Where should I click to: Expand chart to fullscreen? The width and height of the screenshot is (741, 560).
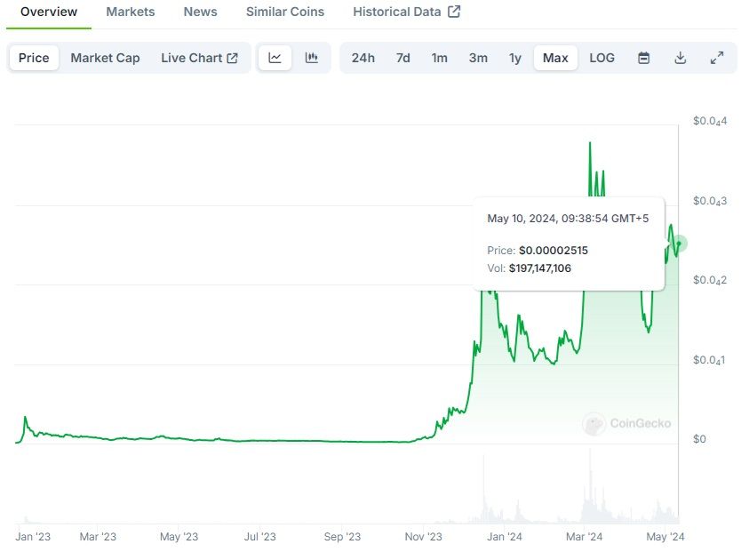717,58
